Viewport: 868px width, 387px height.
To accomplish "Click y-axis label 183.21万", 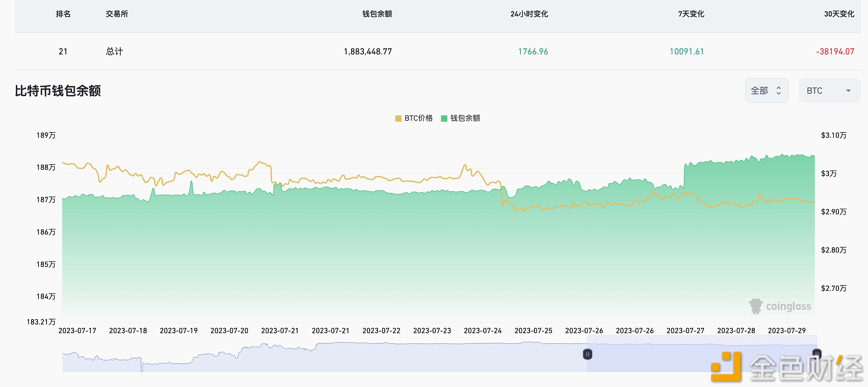I will pyautogui.click(x=41, y=322).
